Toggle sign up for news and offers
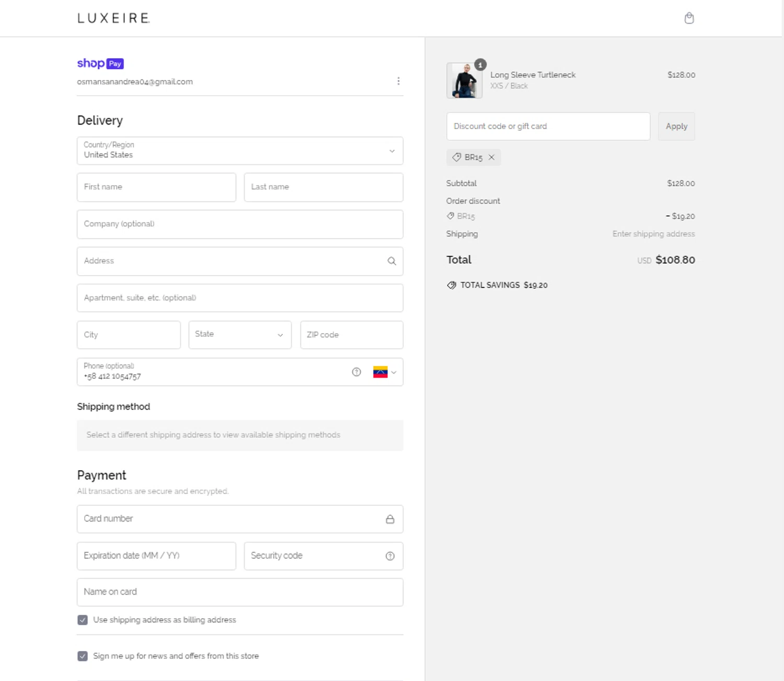This screenshot has width=784, height=681. [83, 656]
